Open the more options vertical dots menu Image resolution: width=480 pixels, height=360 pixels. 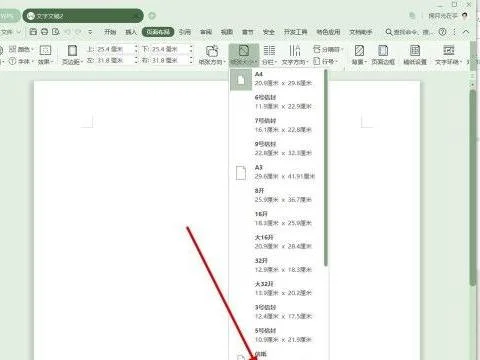point(454,32)
